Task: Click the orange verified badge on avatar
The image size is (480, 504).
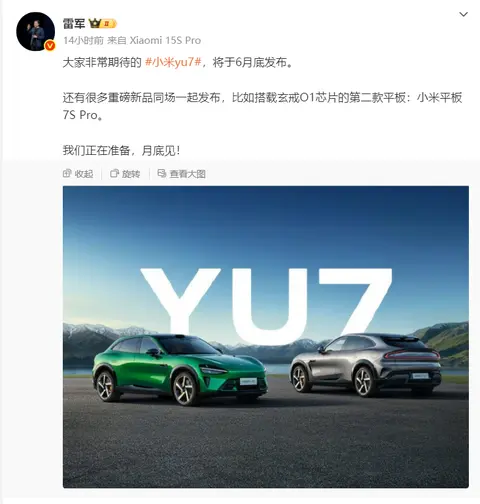Action: point(50,46)
